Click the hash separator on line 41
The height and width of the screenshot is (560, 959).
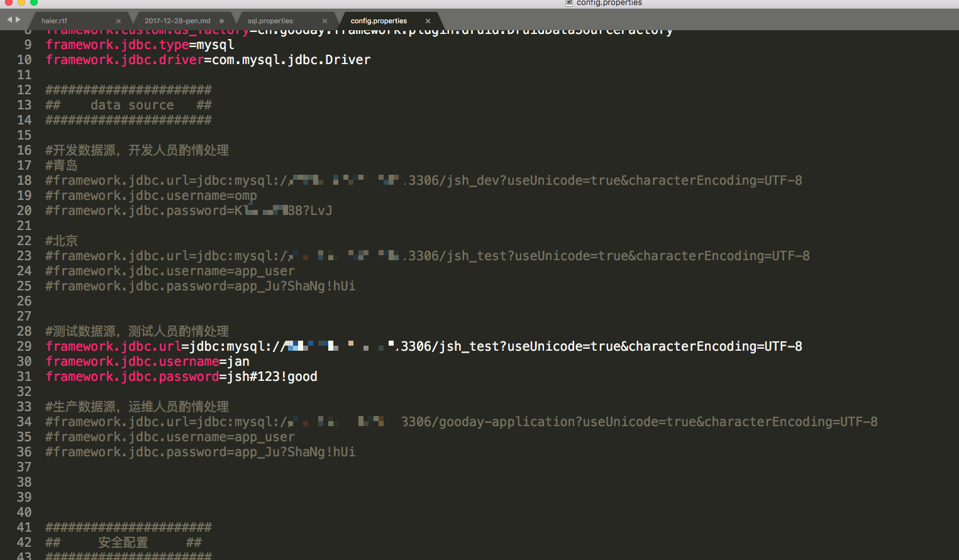[128, 527]
